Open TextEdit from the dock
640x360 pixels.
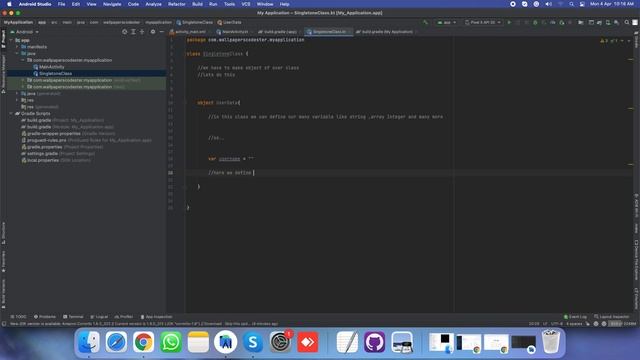pos(347,342)
